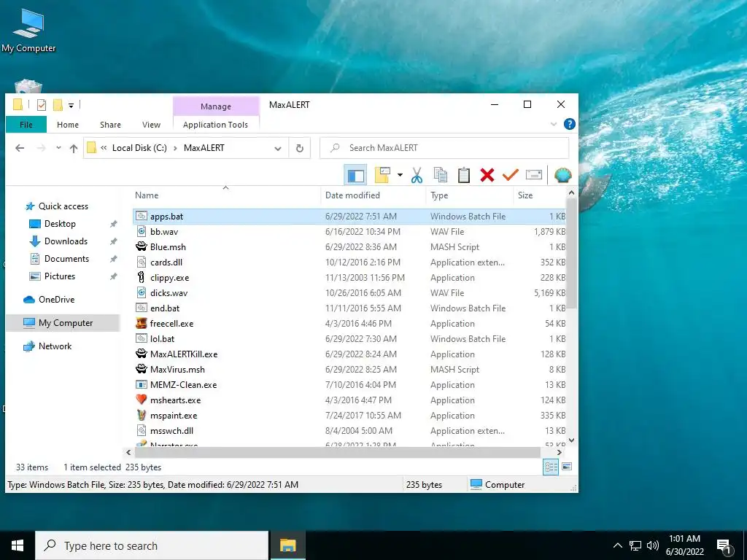Image resolution: width=747 pixels, height=560 pixels.
Task: Switch to large thumbnails view
Action: [x=567, y=467]
